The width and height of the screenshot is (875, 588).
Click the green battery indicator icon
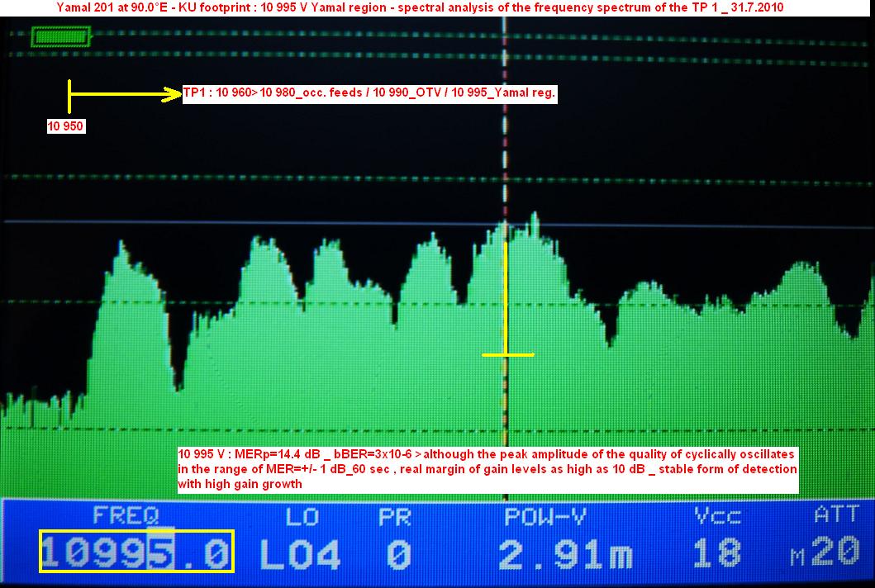tap(60, 37)
